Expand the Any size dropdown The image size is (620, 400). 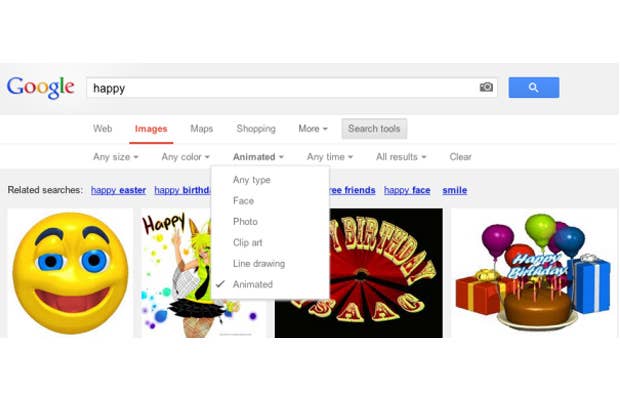point(115,157)
